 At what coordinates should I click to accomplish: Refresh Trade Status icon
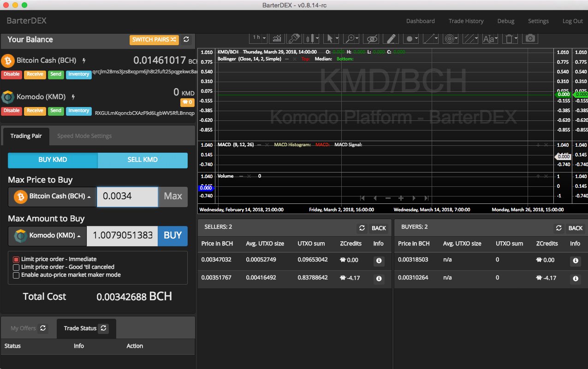(104, 328)
